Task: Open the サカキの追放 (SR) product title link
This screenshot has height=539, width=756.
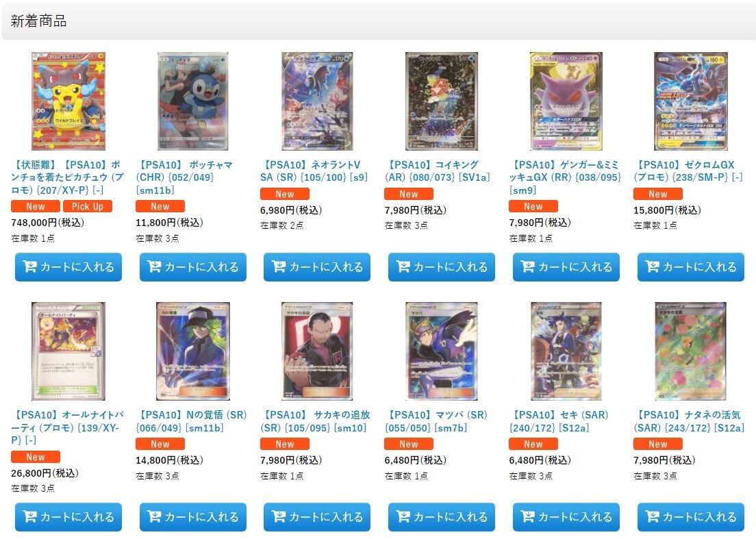Action: (x=315, y=421)
